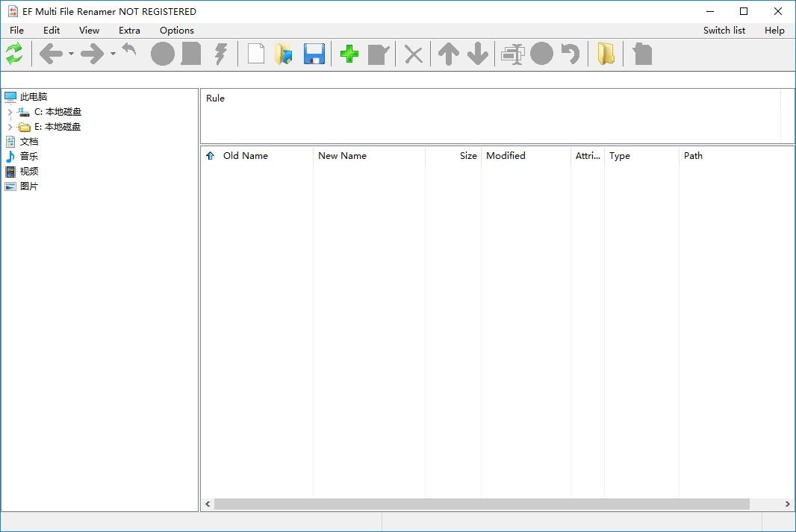Sort by the New Name column header

[369, 156]
